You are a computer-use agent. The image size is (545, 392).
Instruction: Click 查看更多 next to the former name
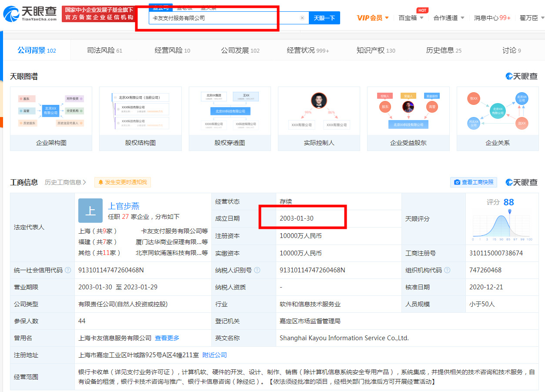[x=167, y=338]
